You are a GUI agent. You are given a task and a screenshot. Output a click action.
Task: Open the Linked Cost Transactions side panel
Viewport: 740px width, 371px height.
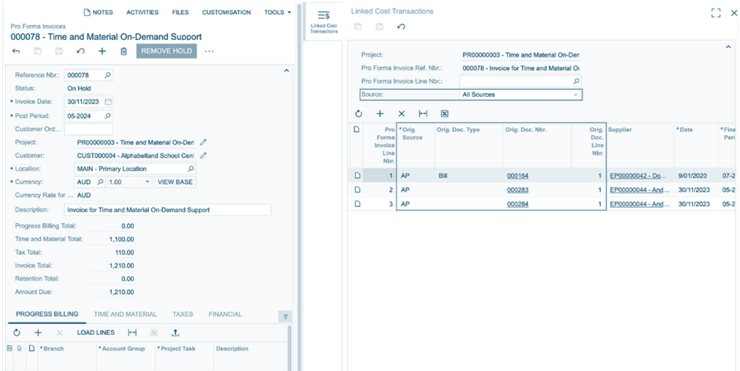pyautogui.click(x=324, y=22)
